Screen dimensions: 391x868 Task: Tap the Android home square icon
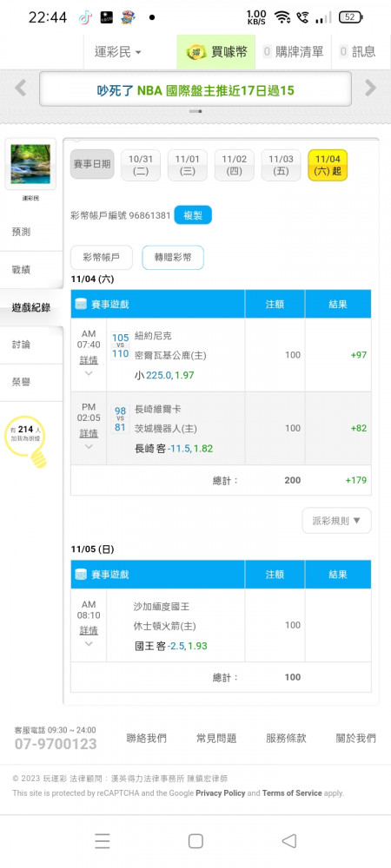[x=195, y=841]
